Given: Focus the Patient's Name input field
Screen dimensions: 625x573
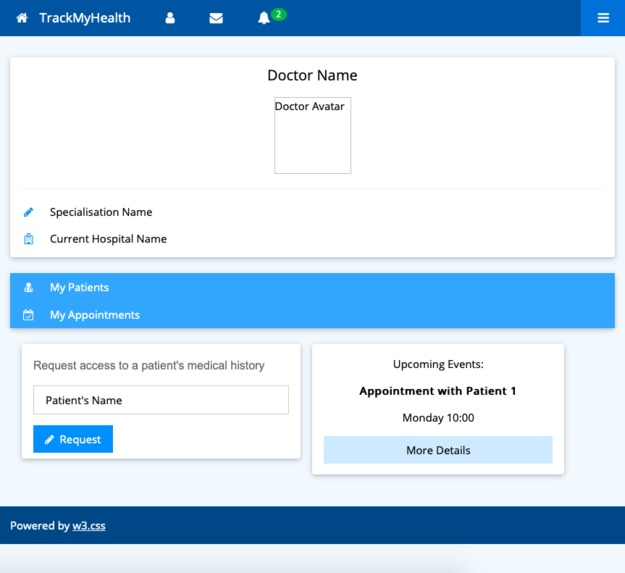Looking at the screenshot, I should point(161,400).
